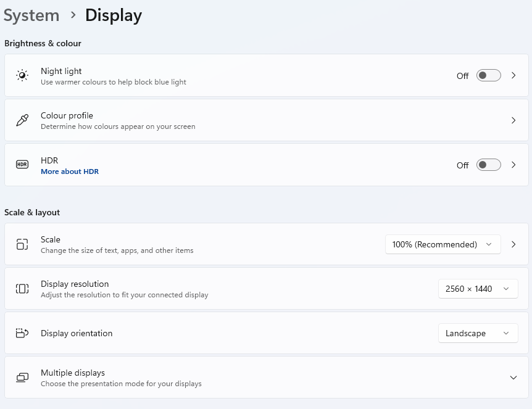Click the HDR row title
The height and width of the screenshot is (409, 532).
(49, 160)
